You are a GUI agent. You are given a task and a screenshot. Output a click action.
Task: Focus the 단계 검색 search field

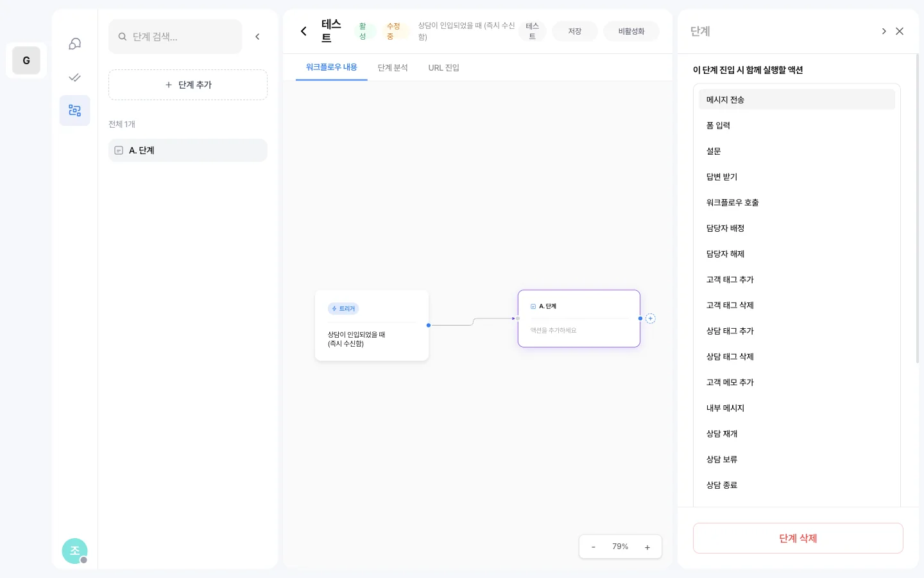pyautogui.click(x=175, y=37)
